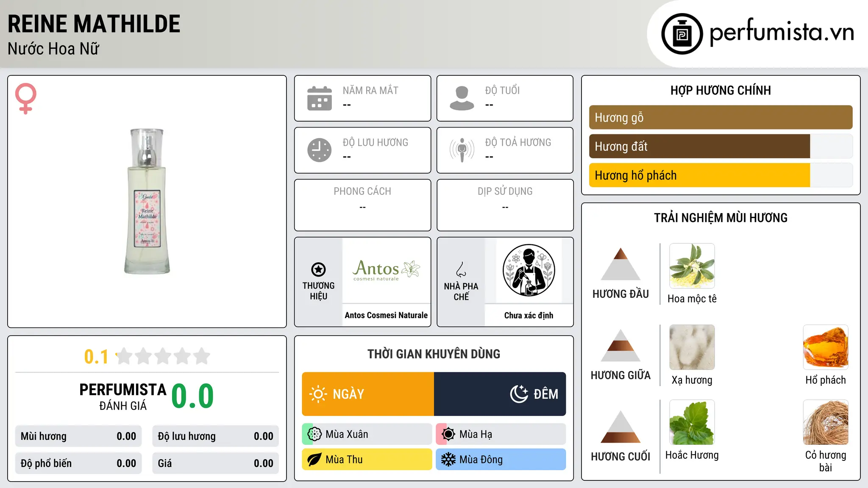Screen dimensions: 868x488
Task: Click the Độ lưu hương 0.00 score row
Action: point(215,436)
